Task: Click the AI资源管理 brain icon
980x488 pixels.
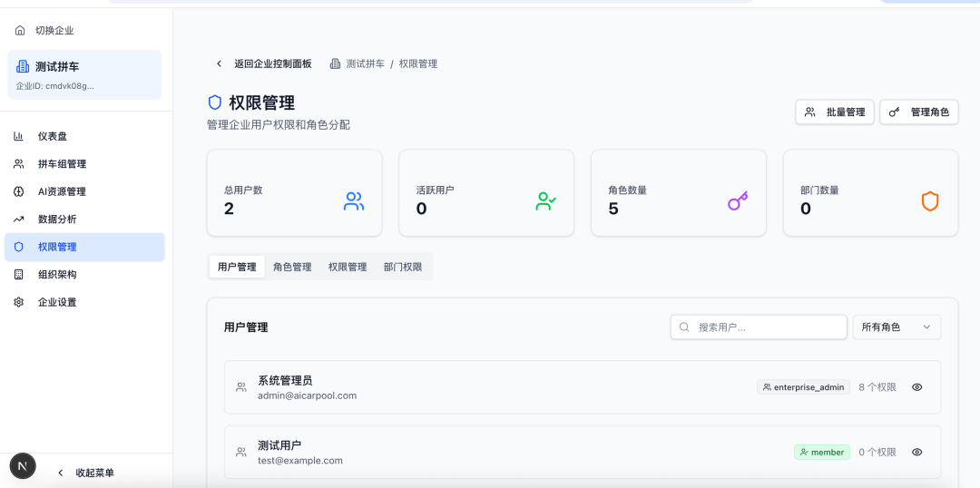Action: coord(19,191)
